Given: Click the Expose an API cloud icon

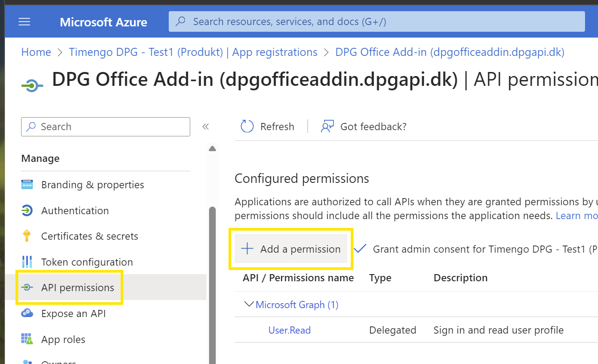Looking at the screenshot, I should 27,313.
